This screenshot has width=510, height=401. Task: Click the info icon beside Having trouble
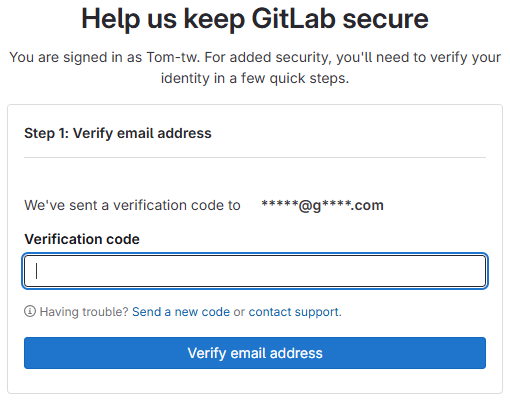click(x=30, y=311)
